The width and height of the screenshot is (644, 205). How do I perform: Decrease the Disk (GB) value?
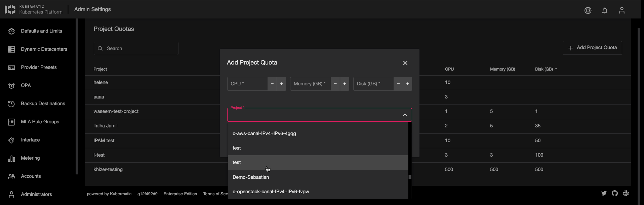point(398,84)
